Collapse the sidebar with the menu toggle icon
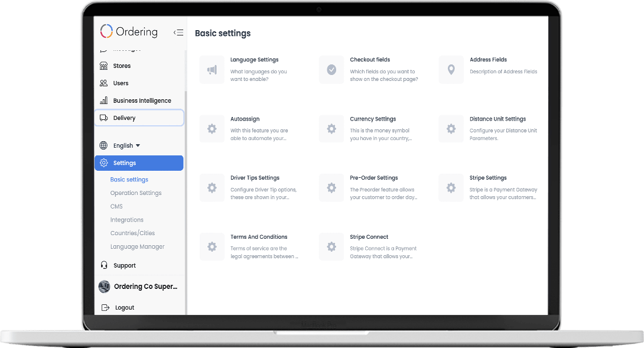The width and height of the screenshot is (644, 348). [178, 32]
